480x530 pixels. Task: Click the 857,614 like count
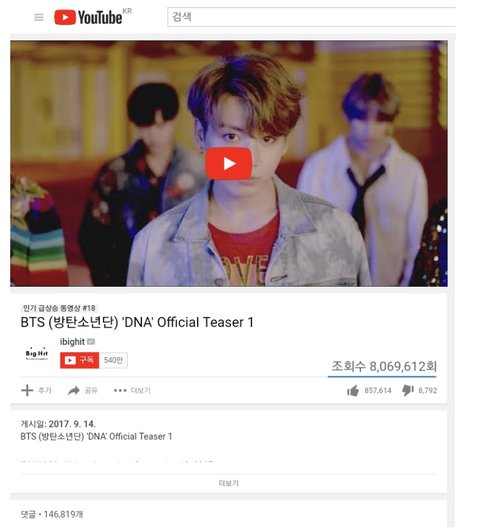pyautogui.click(x=378, y=391)
